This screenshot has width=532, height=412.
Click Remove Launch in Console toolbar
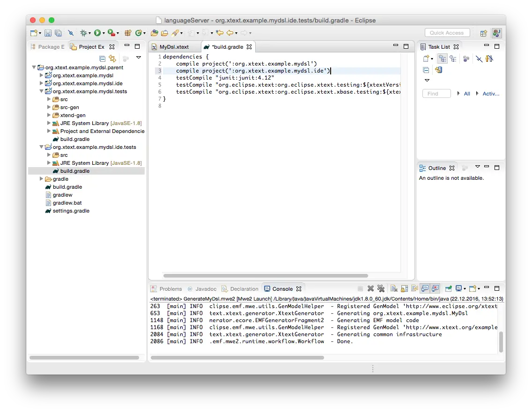point(370,288)
